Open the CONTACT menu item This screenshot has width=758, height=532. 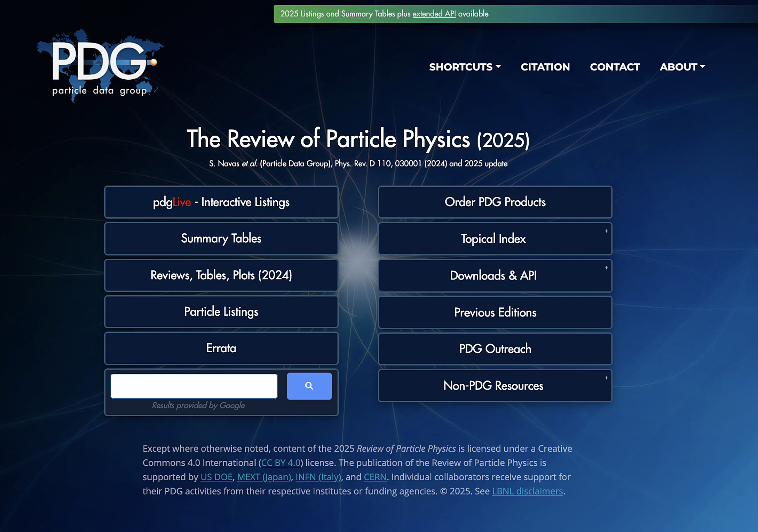(615, 67)
